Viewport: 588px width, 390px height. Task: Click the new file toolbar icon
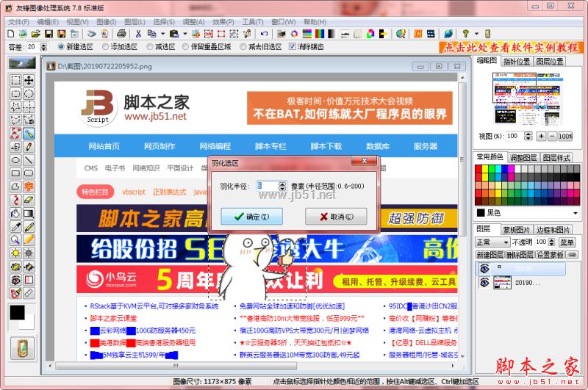pyautogui.click(x=11, y=34)
